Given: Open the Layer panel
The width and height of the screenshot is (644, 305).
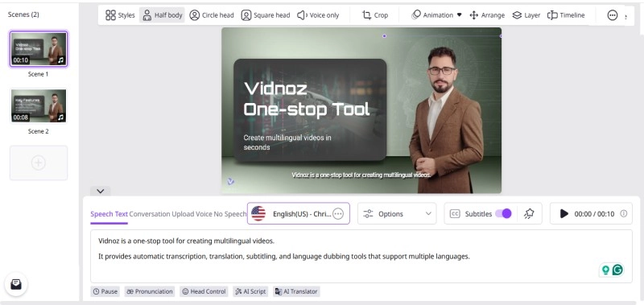Looking at the screenshot, I should [526, 15].
